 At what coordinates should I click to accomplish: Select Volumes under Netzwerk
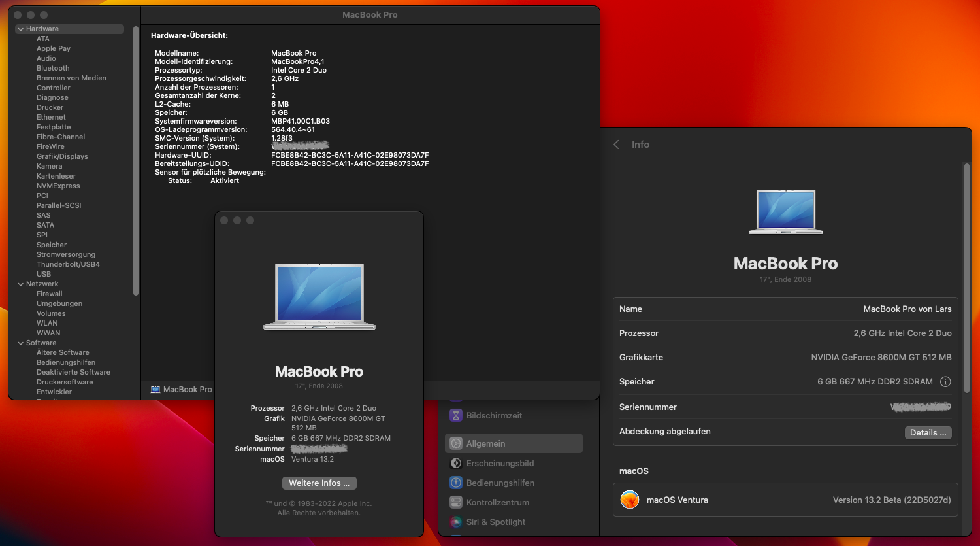[x=51, y=313]
